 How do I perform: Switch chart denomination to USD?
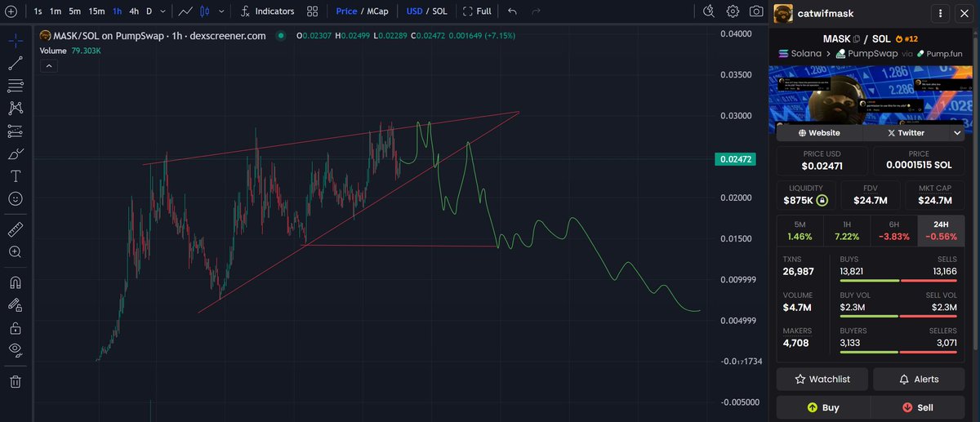click(414, 11)
